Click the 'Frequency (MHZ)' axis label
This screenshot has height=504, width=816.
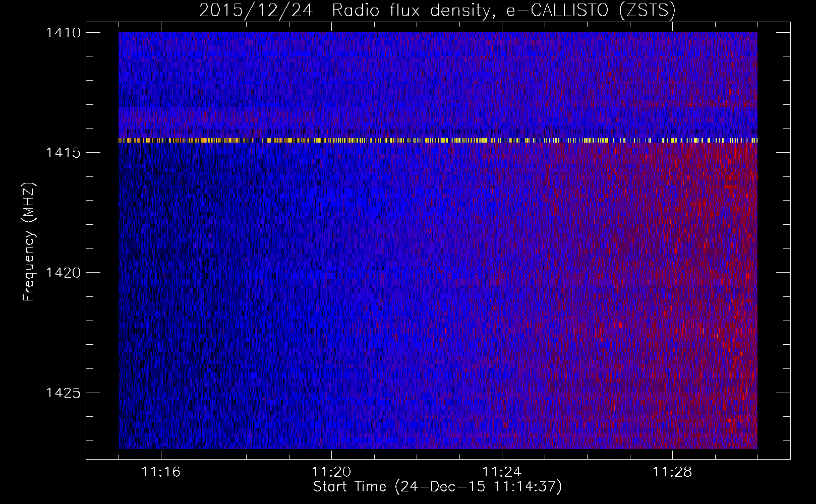29,242
